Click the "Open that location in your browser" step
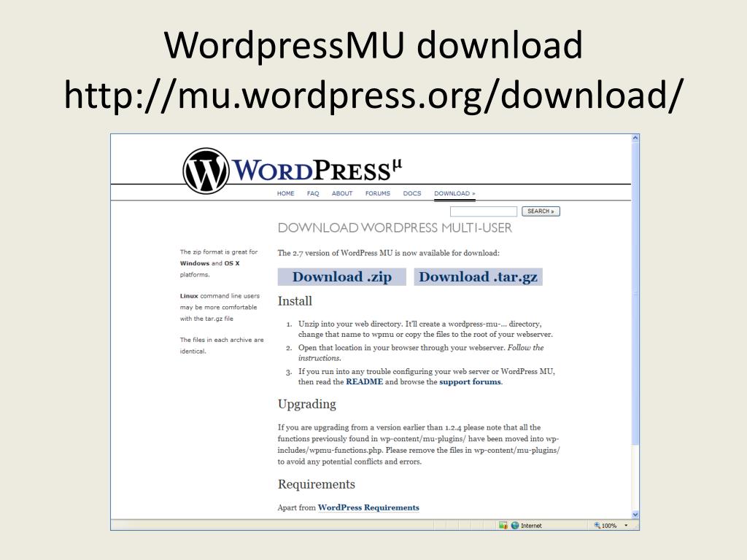 point(421,353)
